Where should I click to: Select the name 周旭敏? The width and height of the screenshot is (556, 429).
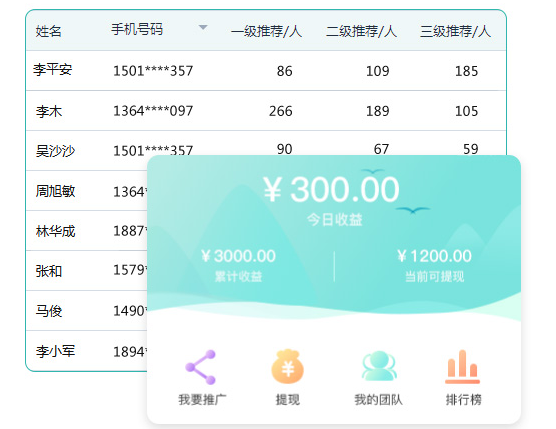point(55,191)
